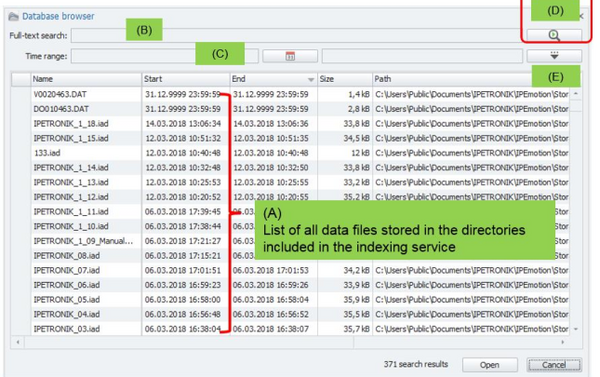Click end time 12.03.2018 10:32:50
Image resolution: width=600 pixels, height=377 pixels.
tap(271, 168)
